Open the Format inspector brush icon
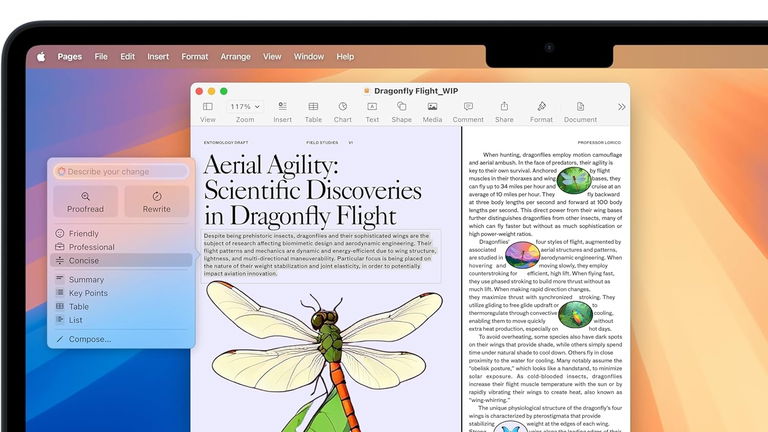The image size is (768, 432). (x=541, y=106)
